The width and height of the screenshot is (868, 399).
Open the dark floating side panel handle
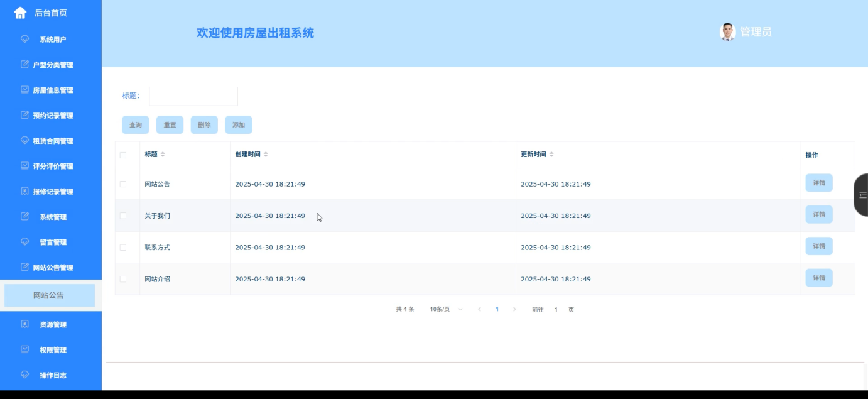coord(861,195)
